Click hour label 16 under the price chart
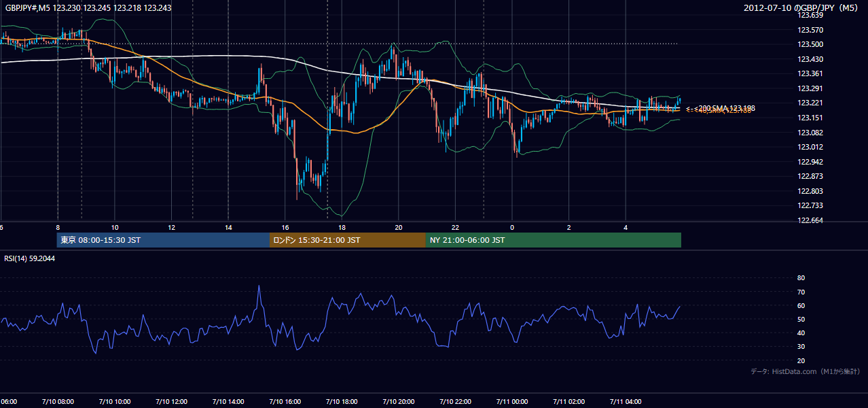868x408 pixels. pyautogui.click(x=285, y=228)
